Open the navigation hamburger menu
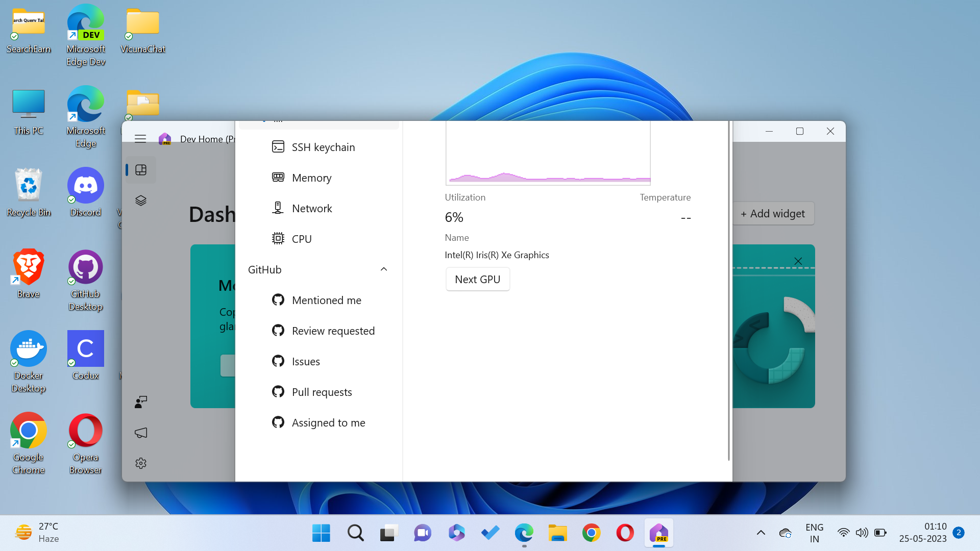The image size is (980, 551). point(140,138)
